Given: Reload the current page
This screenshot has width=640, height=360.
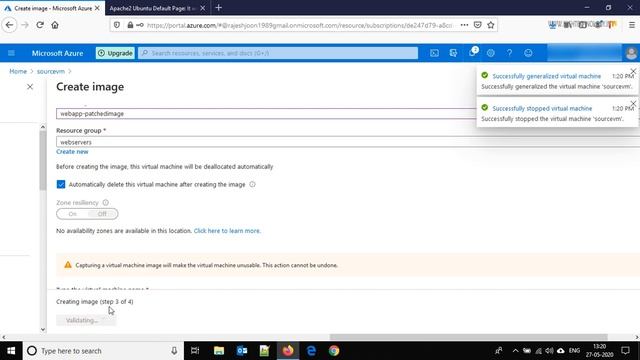Looking at the screenshot, I should (40, 25).
